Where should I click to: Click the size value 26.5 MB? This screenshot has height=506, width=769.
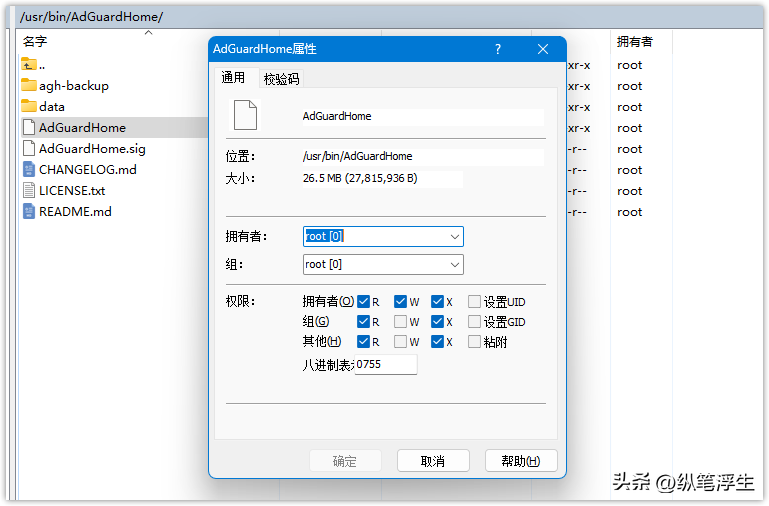(x=360, y=178)
